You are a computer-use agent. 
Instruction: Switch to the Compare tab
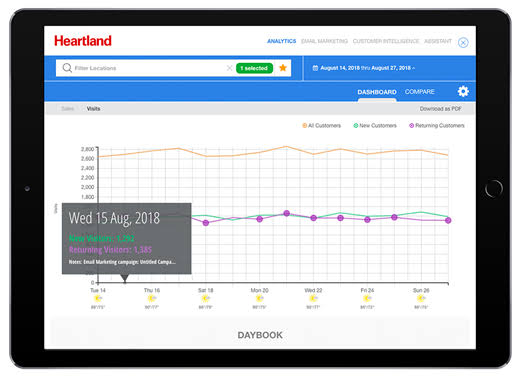click(x=420, y=92)
